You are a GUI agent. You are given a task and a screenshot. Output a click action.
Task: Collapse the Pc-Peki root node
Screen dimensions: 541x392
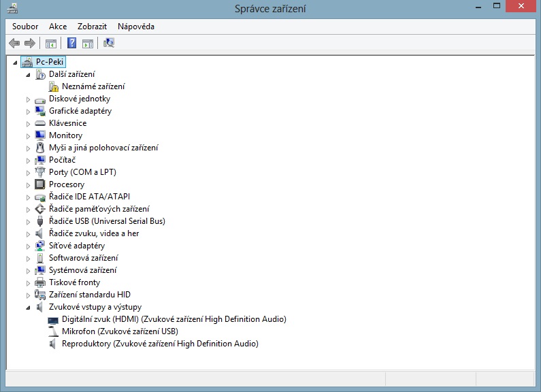click(x=15, y=63)
